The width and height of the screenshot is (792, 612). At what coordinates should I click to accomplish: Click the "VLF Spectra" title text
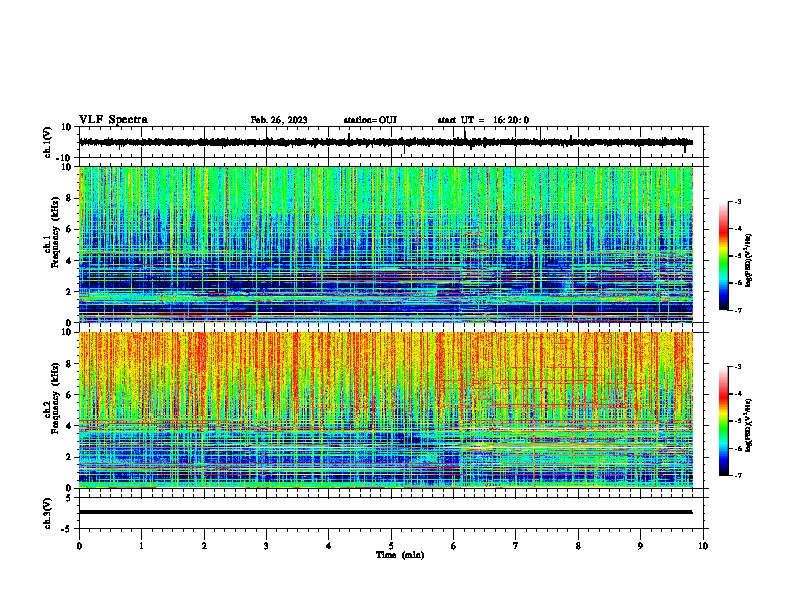[x=113, y=119]
